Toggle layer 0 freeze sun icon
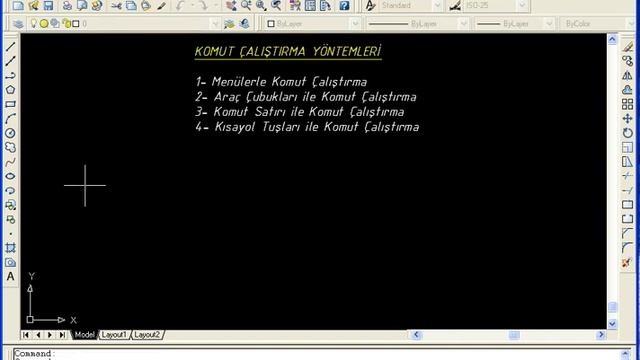The height and width of the screenshot is (360, 640). [x=44, y=24]
